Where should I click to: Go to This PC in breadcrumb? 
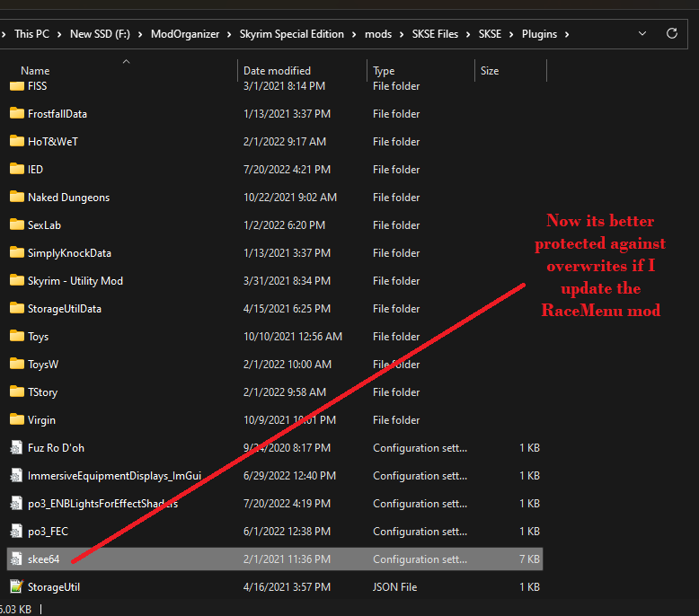[31, 34]
